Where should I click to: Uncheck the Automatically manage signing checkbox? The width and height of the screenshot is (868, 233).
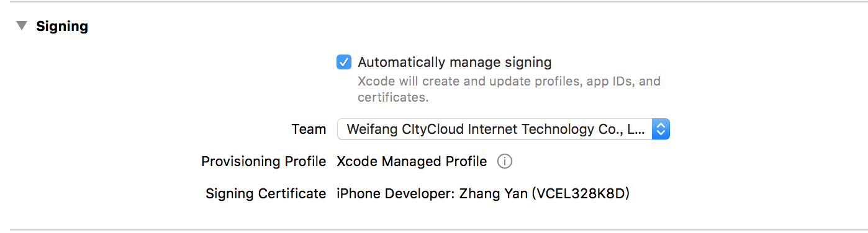click(344, 62)
